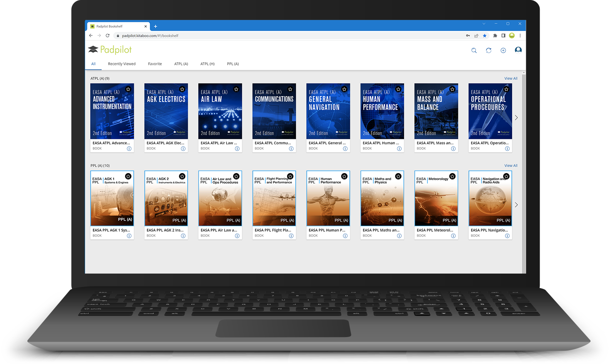Show info for EASA PPL Navigation

[507, 236]
